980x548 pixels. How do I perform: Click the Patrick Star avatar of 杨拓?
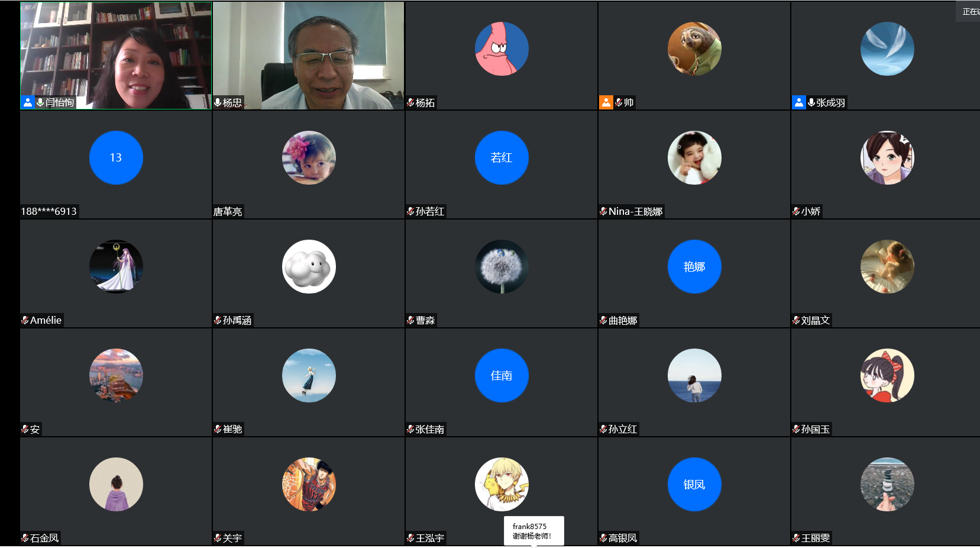502,49
